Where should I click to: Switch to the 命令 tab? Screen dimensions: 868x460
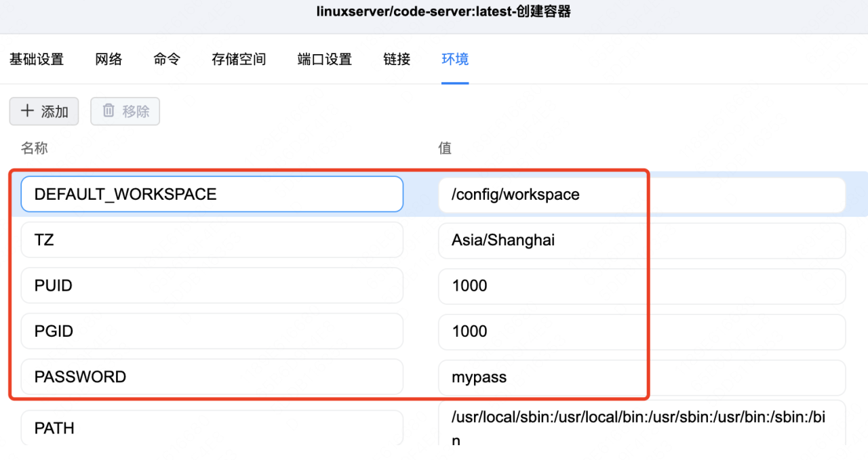point(166,60)
